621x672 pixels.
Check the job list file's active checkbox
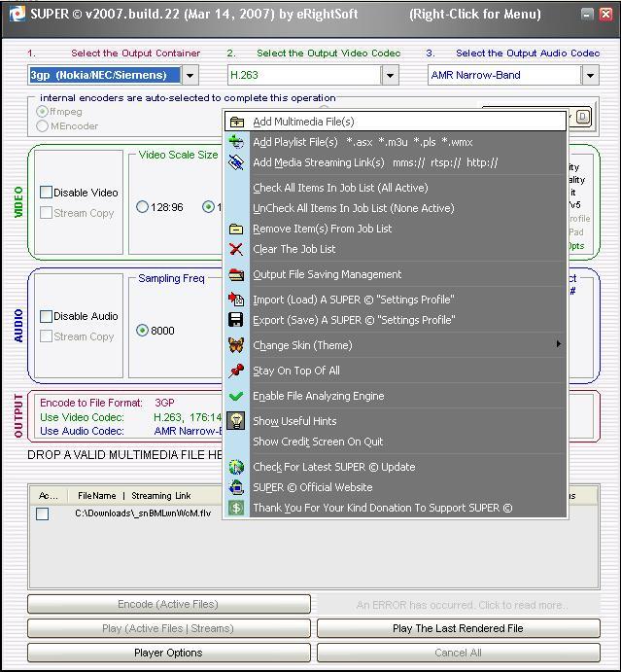click(x=43, y=513)
